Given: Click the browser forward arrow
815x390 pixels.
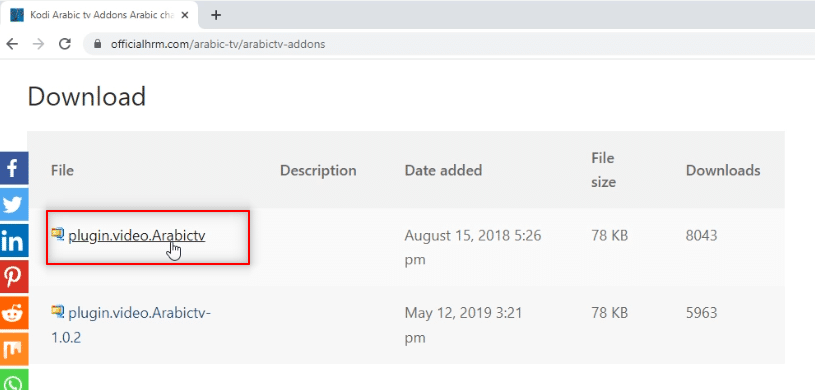Looking at the screenshot, I should coord(38,44).
